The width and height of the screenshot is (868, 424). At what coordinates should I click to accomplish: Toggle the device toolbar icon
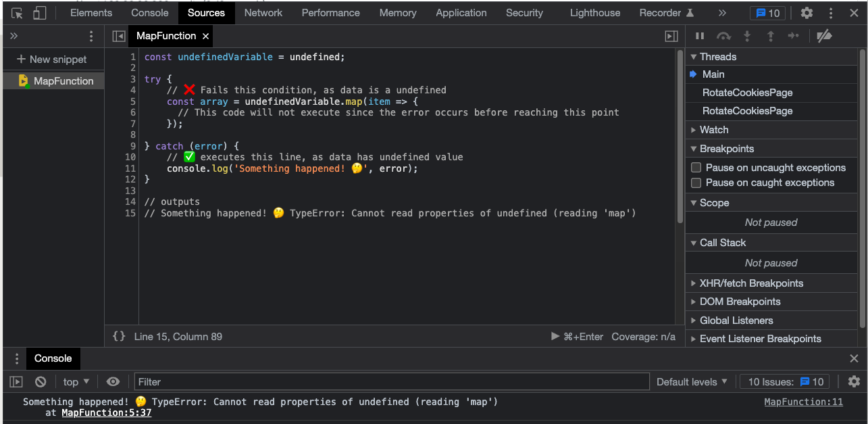(x=39, y=13)
